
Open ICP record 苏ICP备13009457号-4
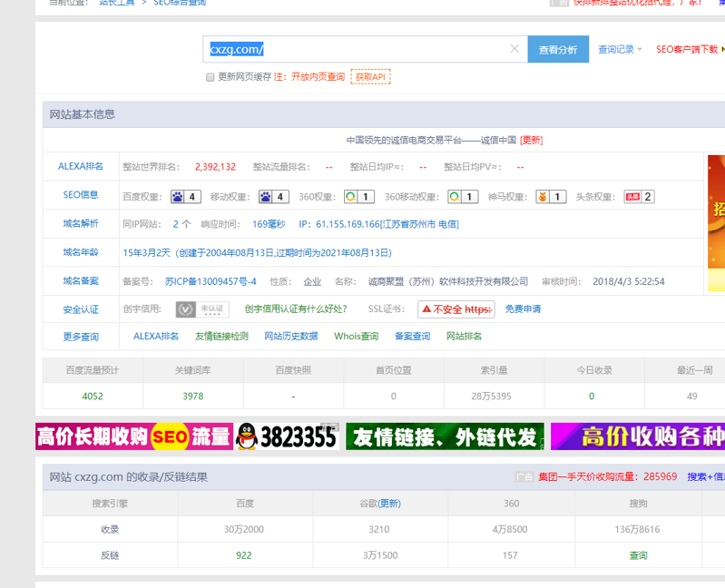[211, 281]
